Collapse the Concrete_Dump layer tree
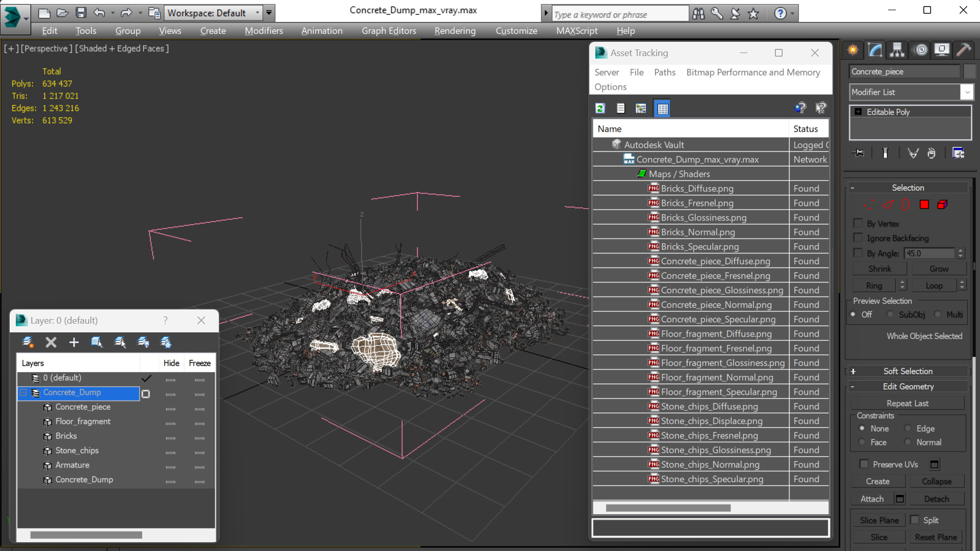This screenshot has width=980, height=551. point(23,392)
